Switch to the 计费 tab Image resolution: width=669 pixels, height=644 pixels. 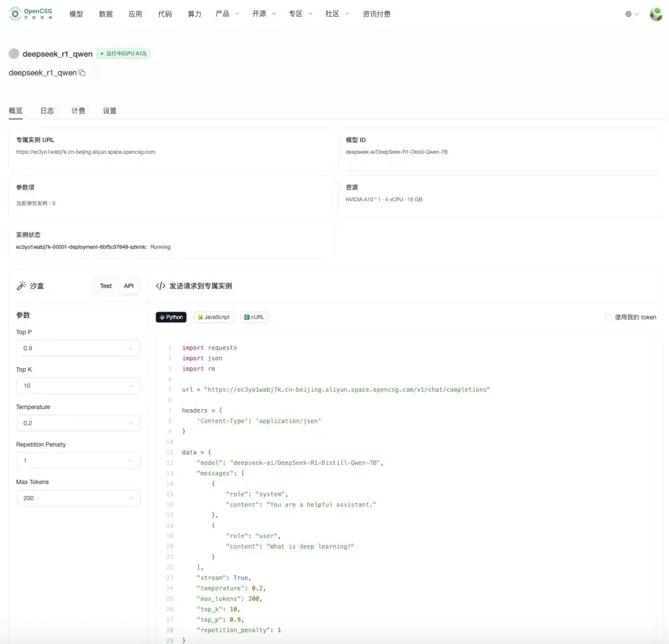pos(78,110)
